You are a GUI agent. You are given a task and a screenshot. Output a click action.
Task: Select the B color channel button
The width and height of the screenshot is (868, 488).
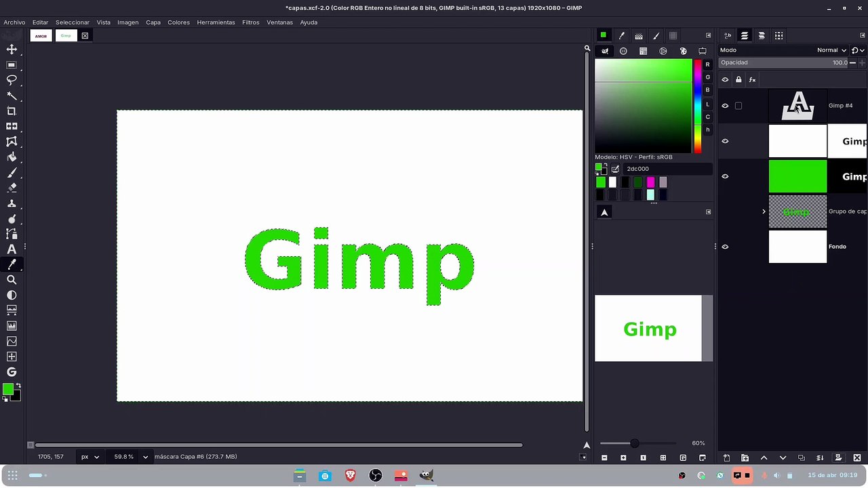point(707,90)
